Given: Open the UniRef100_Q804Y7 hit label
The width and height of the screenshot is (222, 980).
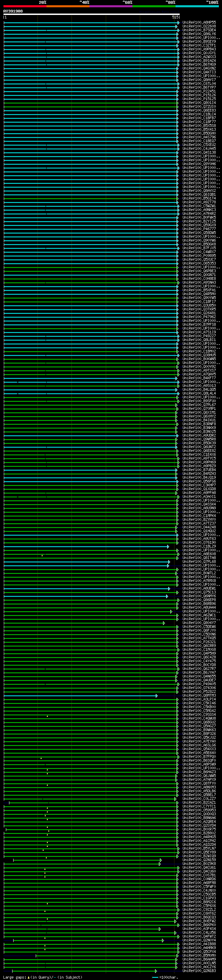Looking at the screenshot, I should tap(199, 623).
